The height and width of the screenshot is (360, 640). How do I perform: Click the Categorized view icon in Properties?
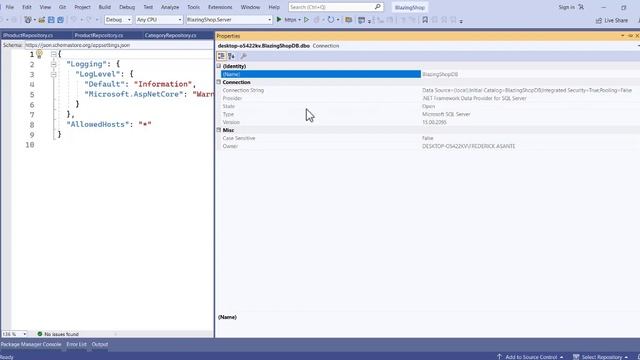pyautogui.click(x=221, y=56)
